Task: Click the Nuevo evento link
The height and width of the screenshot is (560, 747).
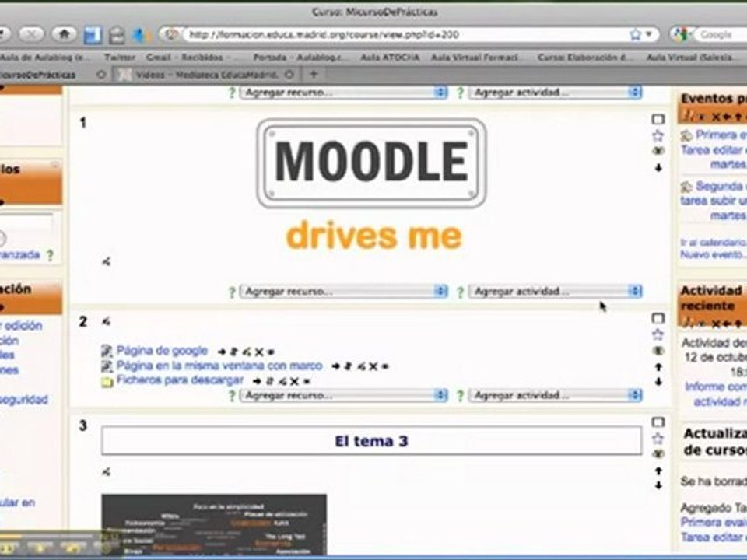Action: tap(713, 255)
